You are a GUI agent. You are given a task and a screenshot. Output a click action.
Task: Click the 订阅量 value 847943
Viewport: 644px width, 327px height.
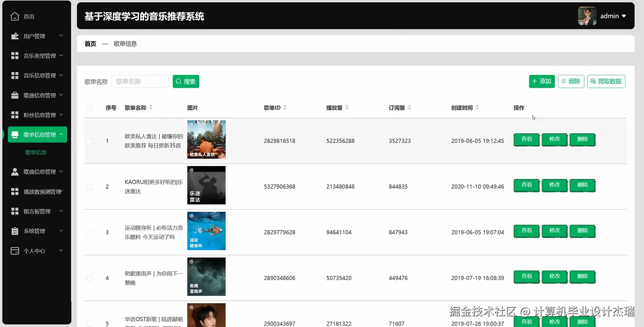coord(398,232)
